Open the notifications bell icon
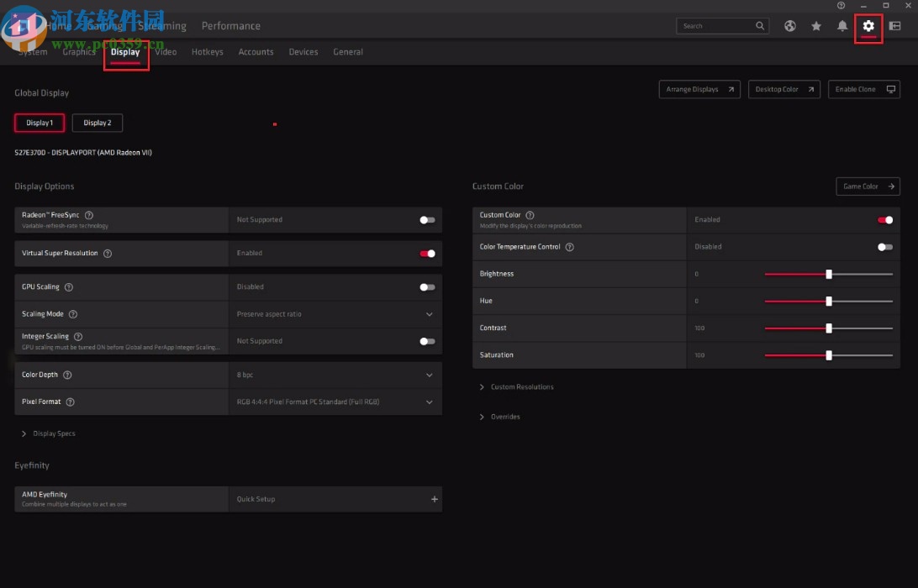 (842, 26)
